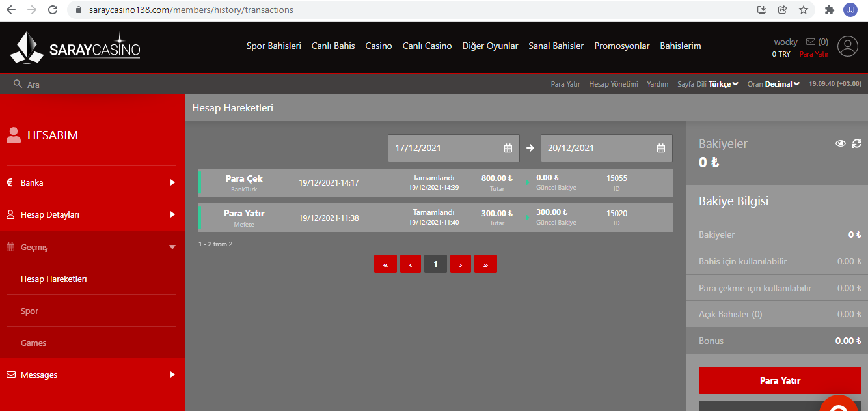Go to first page with « button
This screenshot has height=411, width=868.
coord(385,264)
